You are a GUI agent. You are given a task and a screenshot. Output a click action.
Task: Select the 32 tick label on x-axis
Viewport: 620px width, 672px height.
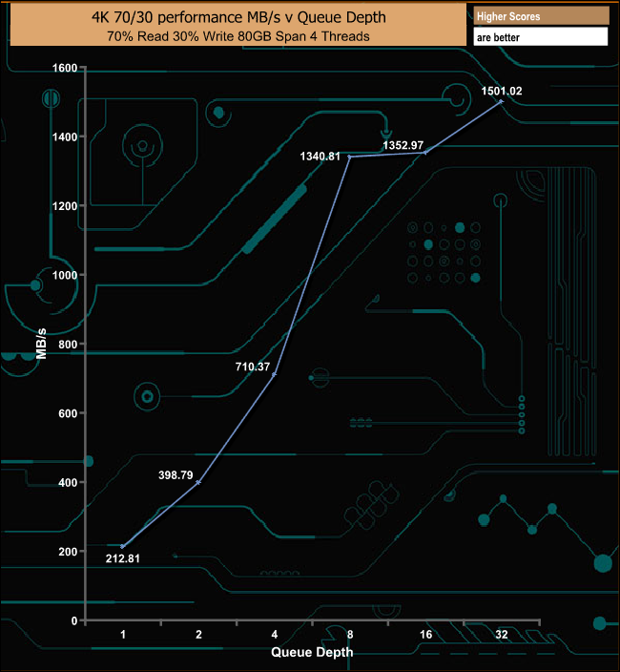pos(502,635)
